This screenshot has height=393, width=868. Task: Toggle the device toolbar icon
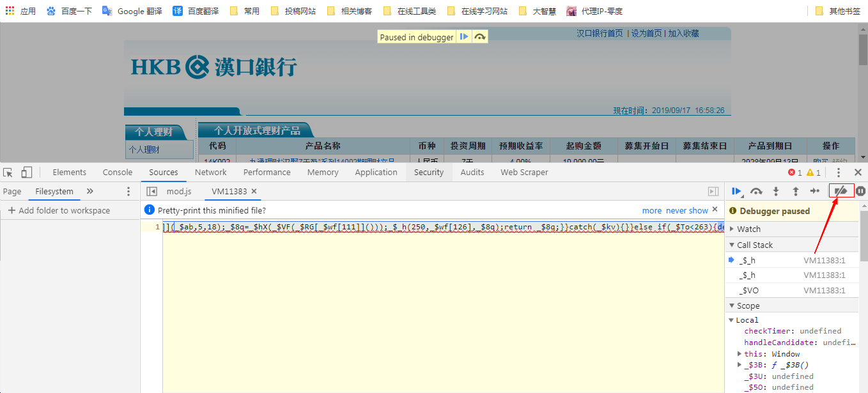(x=27, y=173)
